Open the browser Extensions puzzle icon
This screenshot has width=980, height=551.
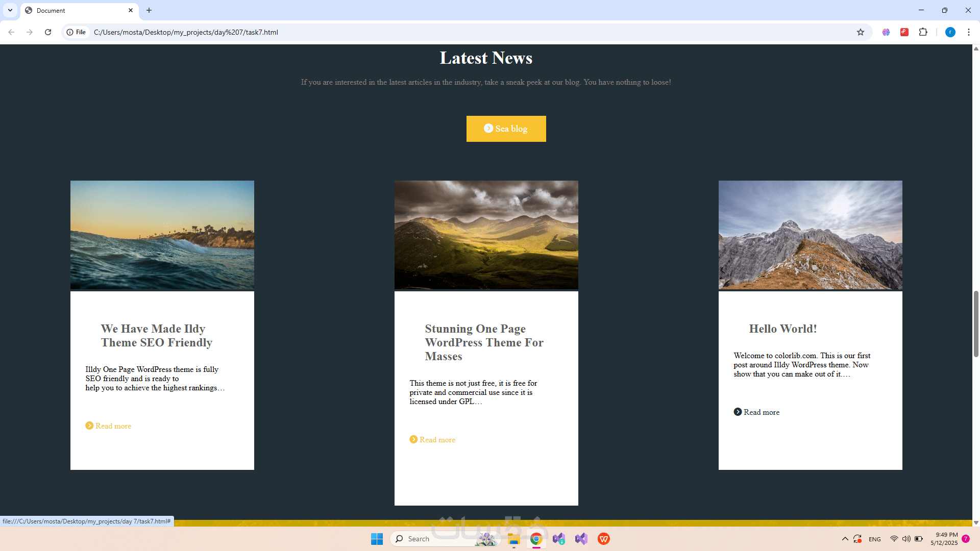(x=923, y=32)
